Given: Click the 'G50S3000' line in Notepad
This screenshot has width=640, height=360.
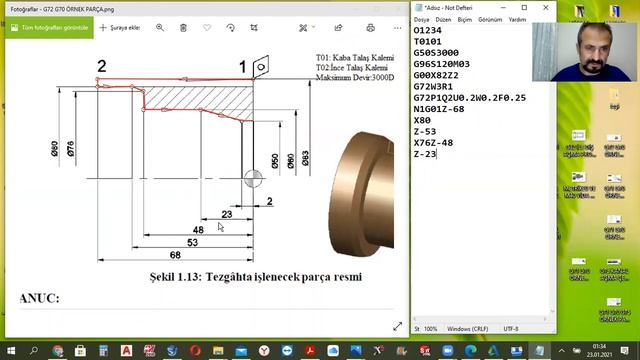Looking at the screenshot, I should coord(436,53).
